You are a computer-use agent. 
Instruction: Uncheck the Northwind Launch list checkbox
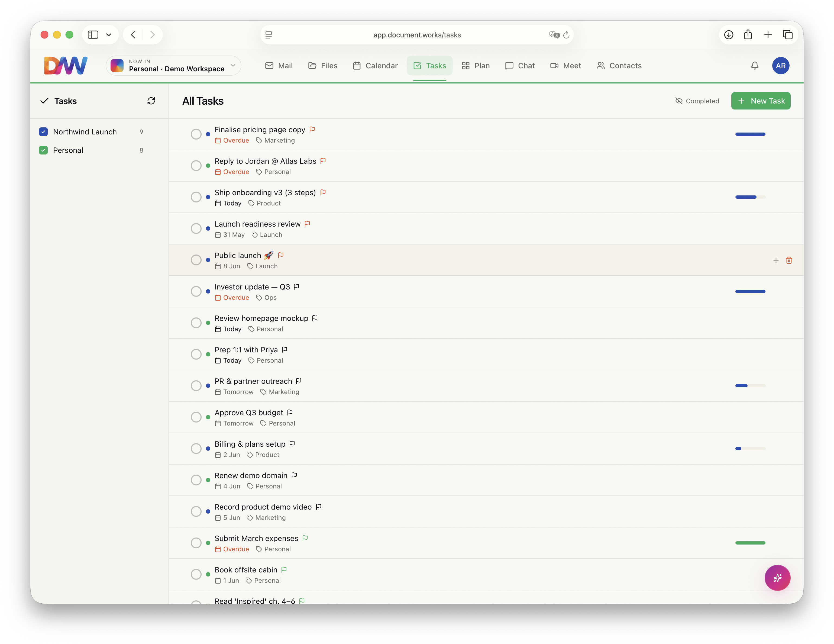(x=43, y=132)
